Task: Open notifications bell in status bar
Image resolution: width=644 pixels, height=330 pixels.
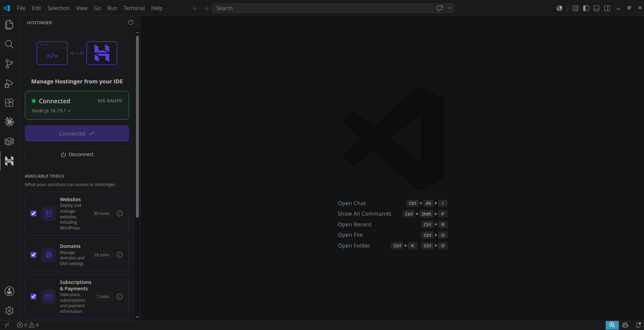Action: (x=638, y=325)
